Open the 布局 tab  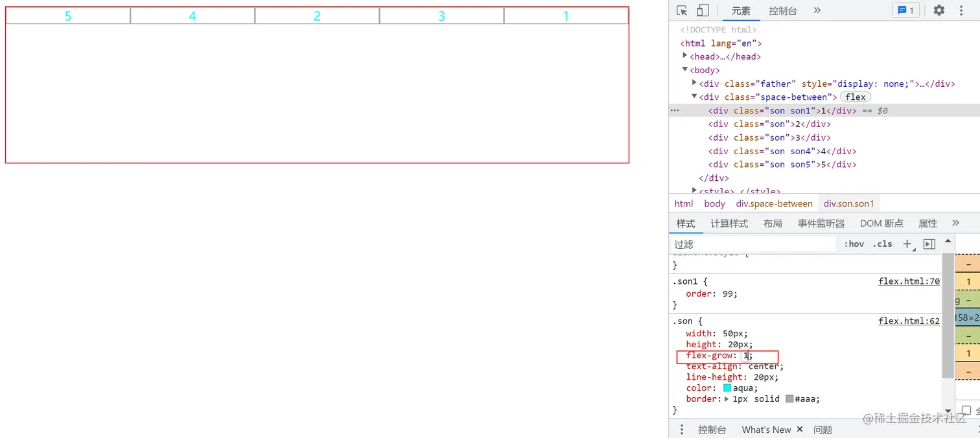pos(773,224)
